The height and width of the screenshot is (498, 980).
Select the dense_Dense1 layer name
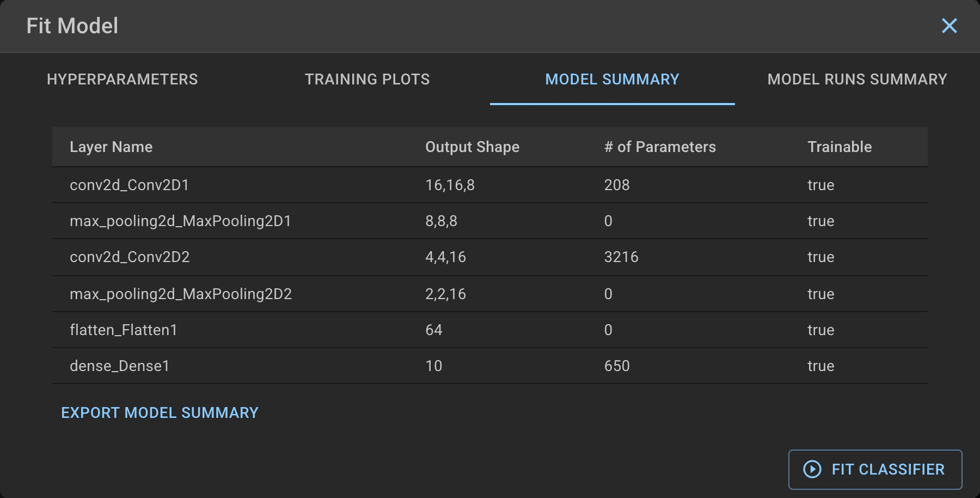[x=120, y=366]
